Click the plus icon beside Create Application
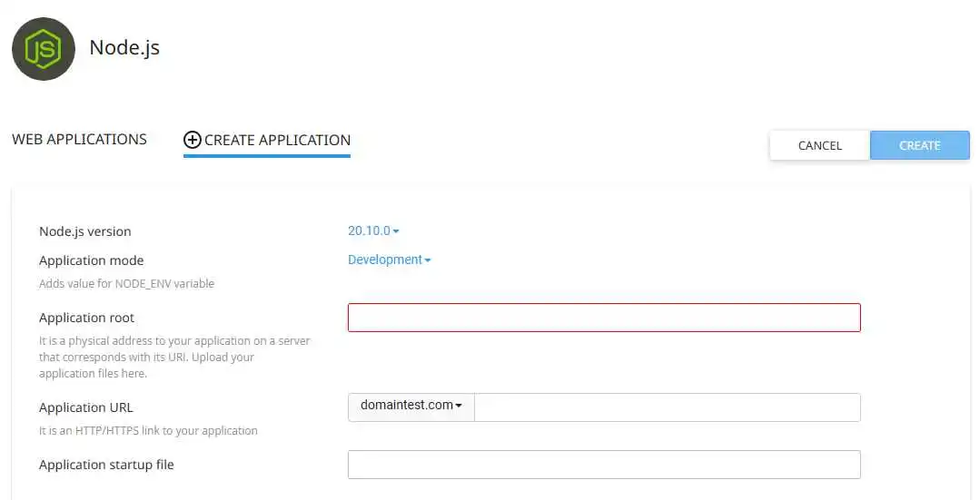Image resolution: width=980 pixels, height=500 pixels. pos(192,140)
